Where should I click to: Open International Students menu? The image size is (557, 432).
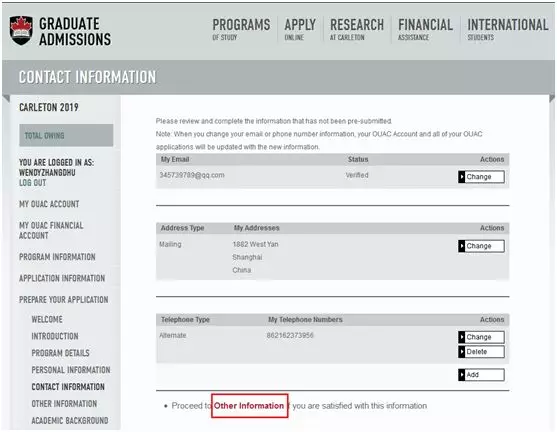coord(508,29)
